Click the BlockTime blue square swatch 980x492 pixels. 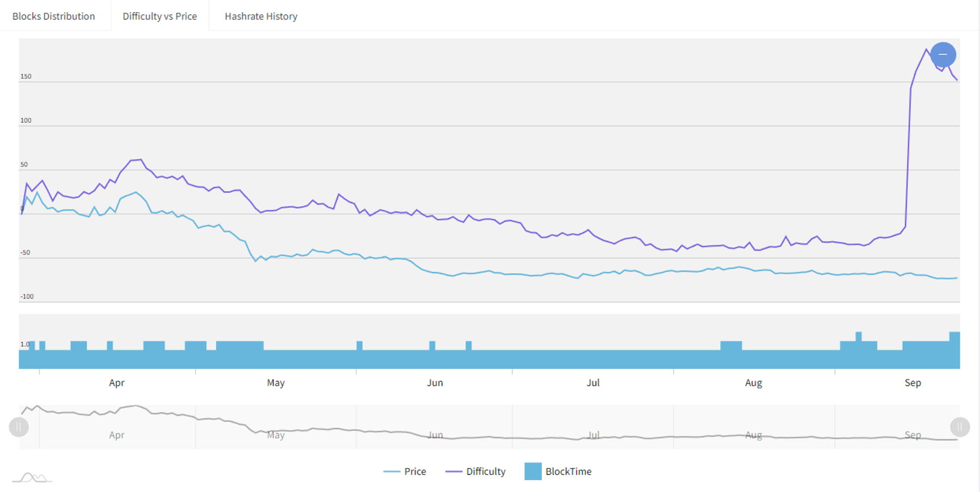click(x=533, y=471)
